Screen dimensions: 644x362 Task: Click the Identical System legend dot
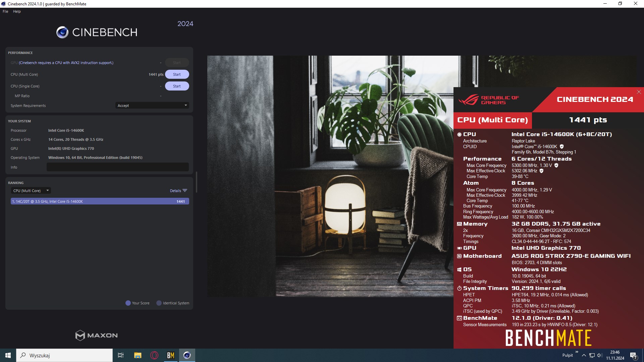click(x=159, y=303)
